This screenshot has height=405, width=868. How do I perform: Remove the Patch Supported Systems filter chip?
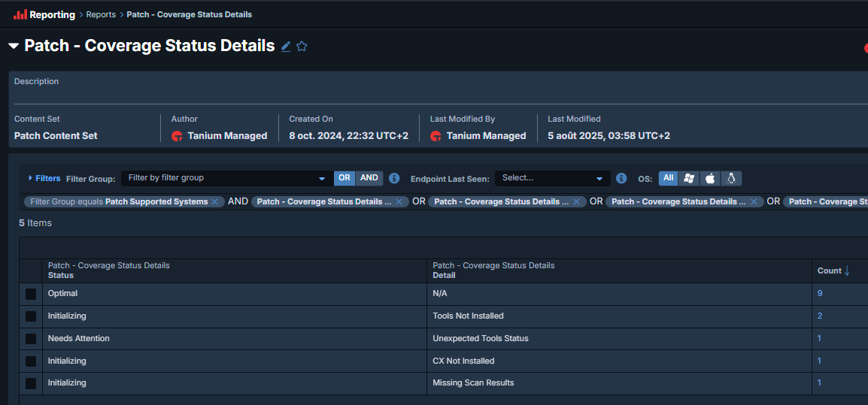point(215,202)
